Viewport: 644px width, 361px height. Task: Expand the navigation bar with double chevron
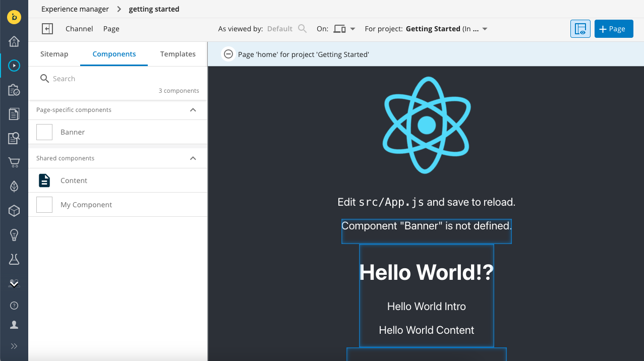click(x=14, y=346)
